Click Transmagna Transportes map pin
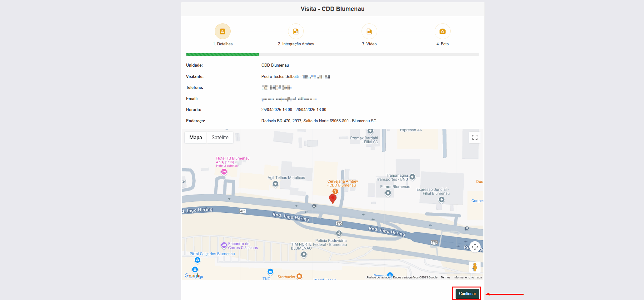Image resolution: width=644 pixels, height=300 pixels. [412, 177]
